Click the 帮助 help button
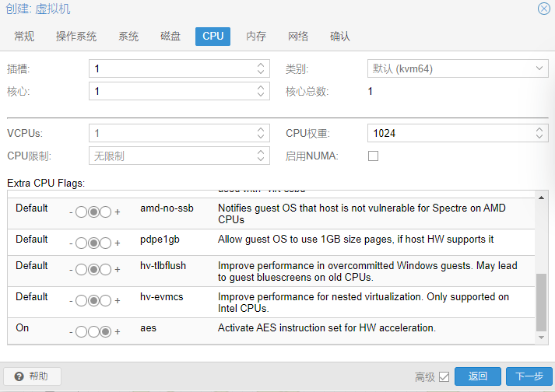 click(32, 376)
